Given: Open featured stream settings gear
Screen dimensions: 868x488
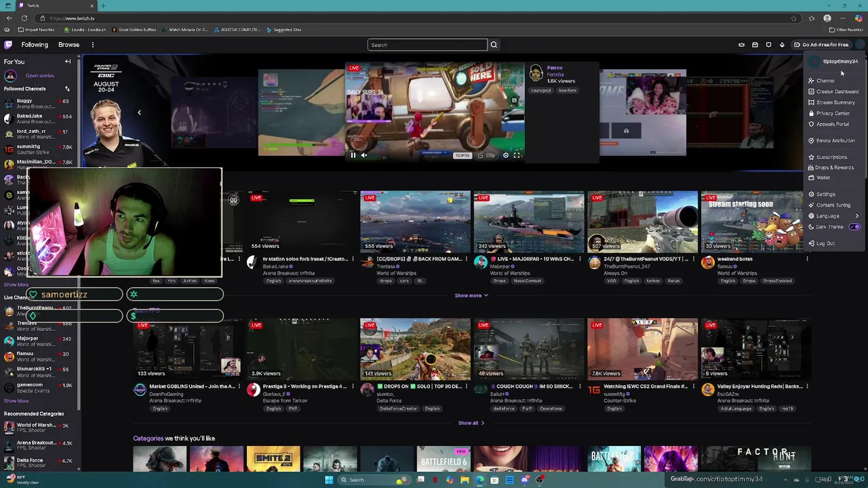Looking at the screenshot, I should click(505, 155).
